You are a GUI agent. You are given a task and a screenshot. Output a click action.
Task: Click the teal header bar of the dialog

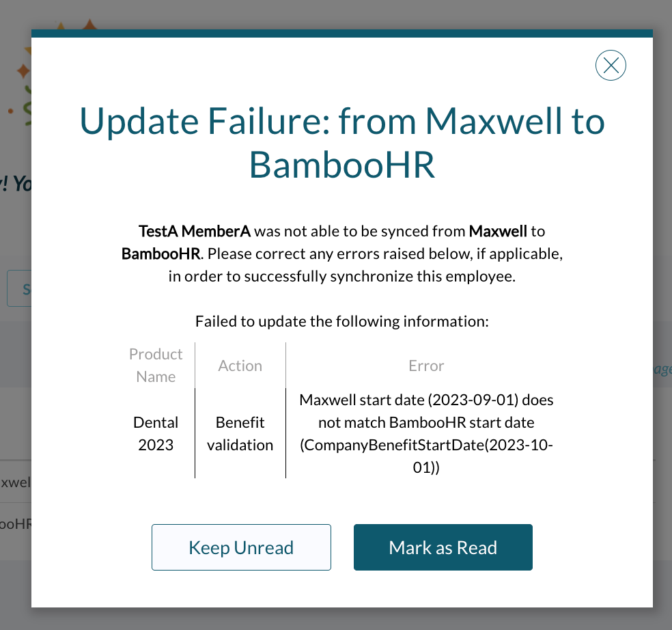pyautogui.click(x=342, y=33)
